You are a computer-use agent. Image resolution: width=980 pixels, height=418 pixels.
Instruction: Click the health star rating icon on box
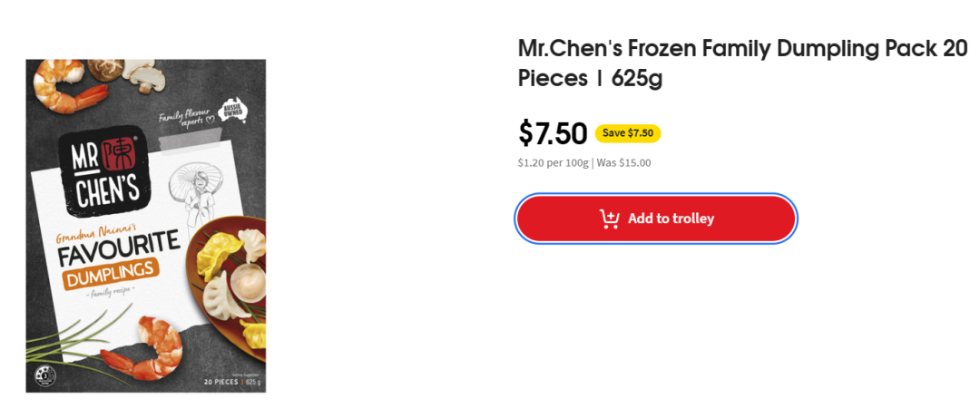click(45, 375)
